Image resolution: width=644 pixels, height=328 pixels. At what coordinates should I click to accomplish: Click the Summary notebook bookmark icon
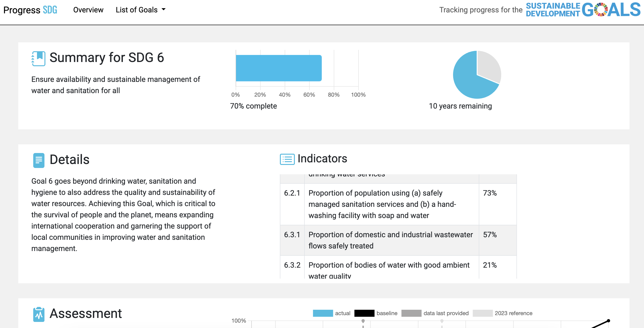pos(39,58)
